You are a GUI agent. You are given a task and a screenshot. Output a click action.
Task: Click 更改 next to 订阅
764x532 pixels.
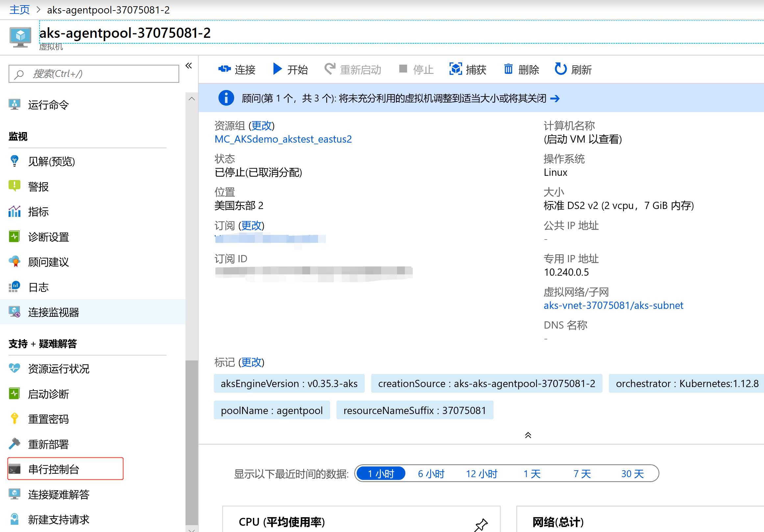(x=251, y=225)
